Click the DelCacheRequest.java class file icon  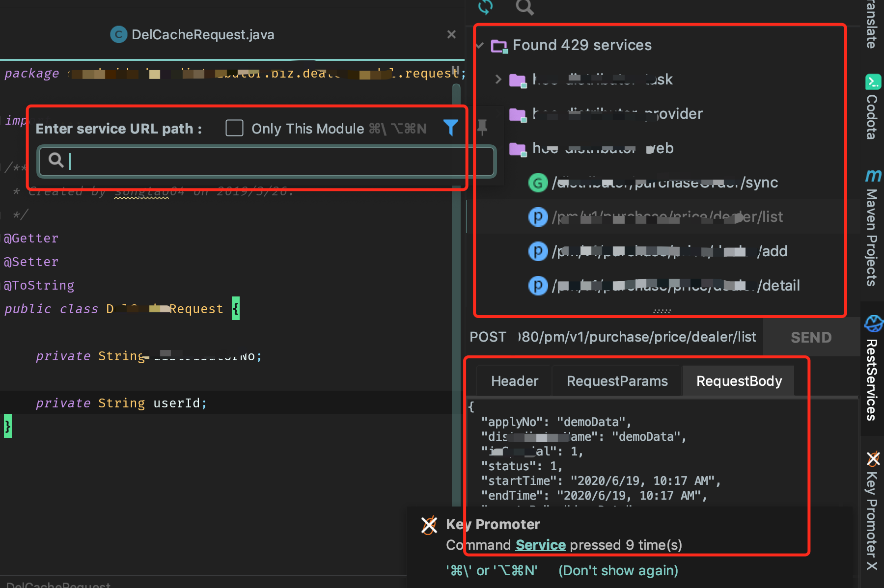pyautogui.click(x=118, y=34)
